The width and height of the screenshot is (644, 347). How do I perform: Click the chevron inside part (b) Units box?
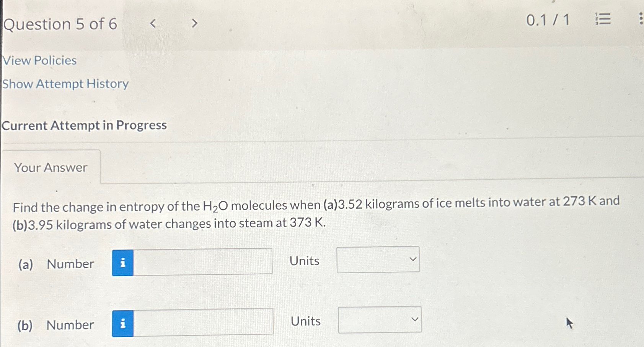pos(415,319)
